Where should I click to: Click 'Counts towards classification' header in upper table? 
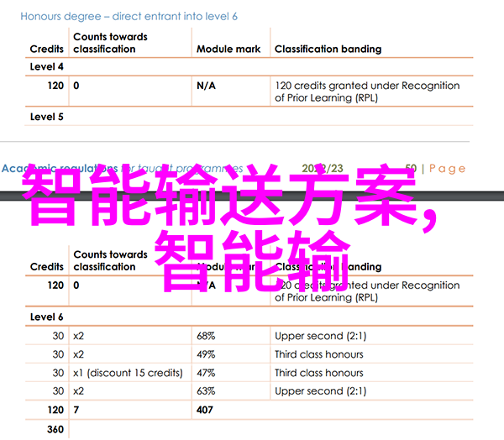(x=110, y=43)
